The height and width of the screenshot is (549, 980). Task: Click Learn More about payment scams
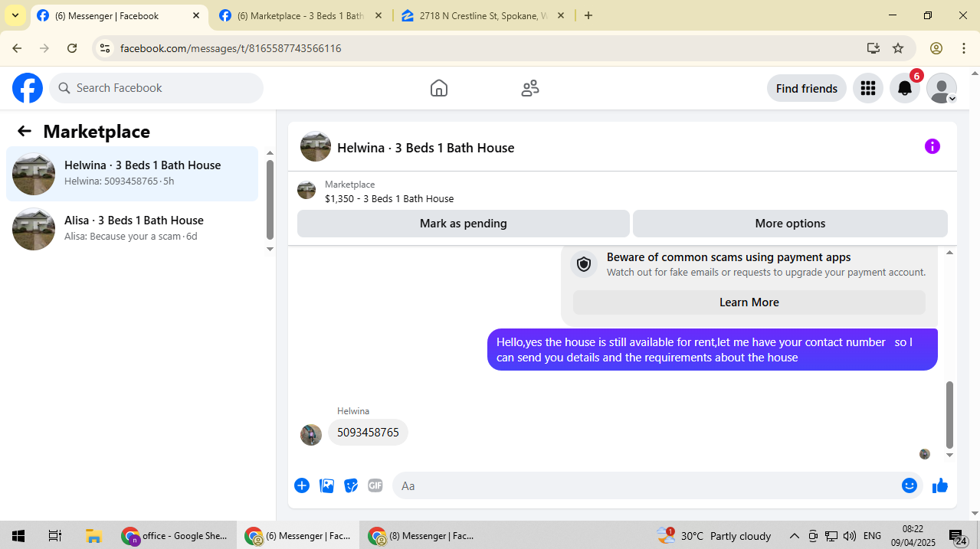coord(749,302)
